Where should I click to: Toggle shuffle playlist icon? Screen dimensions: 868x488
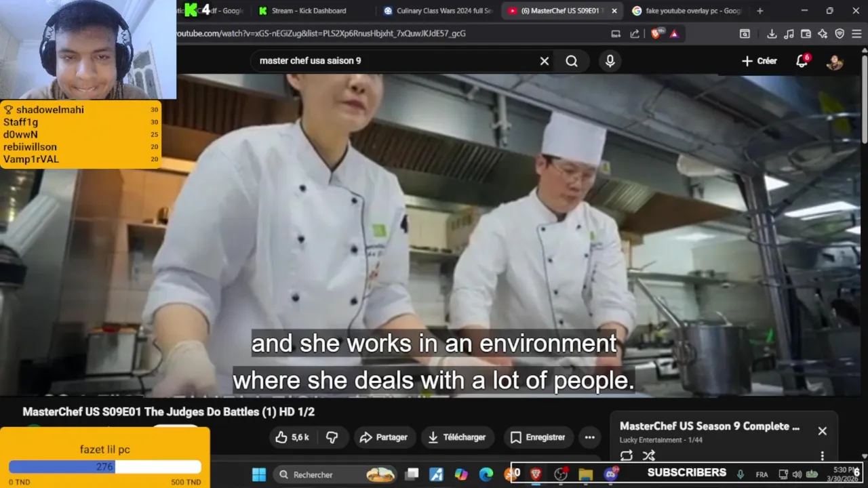coord(649,456)
